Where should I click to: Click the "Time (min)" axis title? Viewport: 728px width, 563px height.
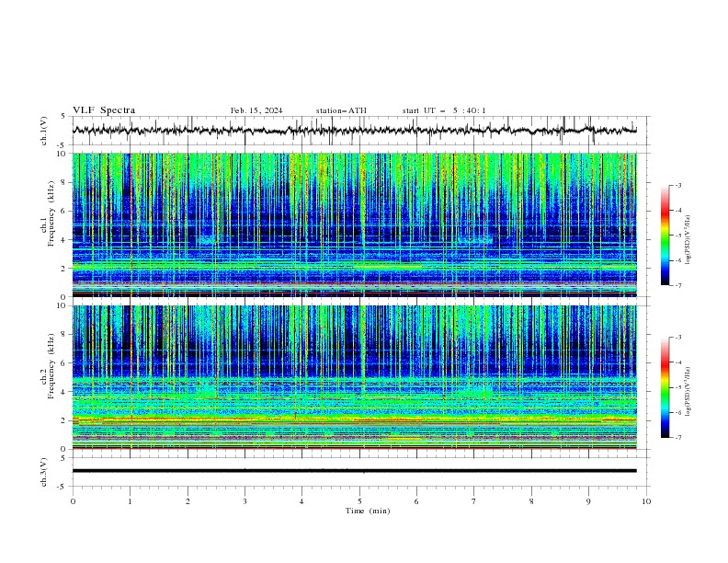click(x=368, y=511)
